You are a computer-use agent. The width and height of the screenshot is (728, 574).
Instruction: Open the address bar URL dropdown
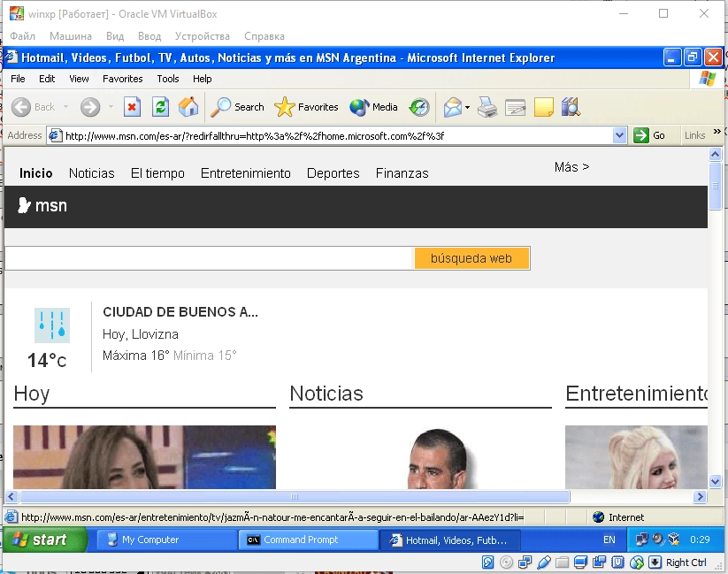[619, 135]
